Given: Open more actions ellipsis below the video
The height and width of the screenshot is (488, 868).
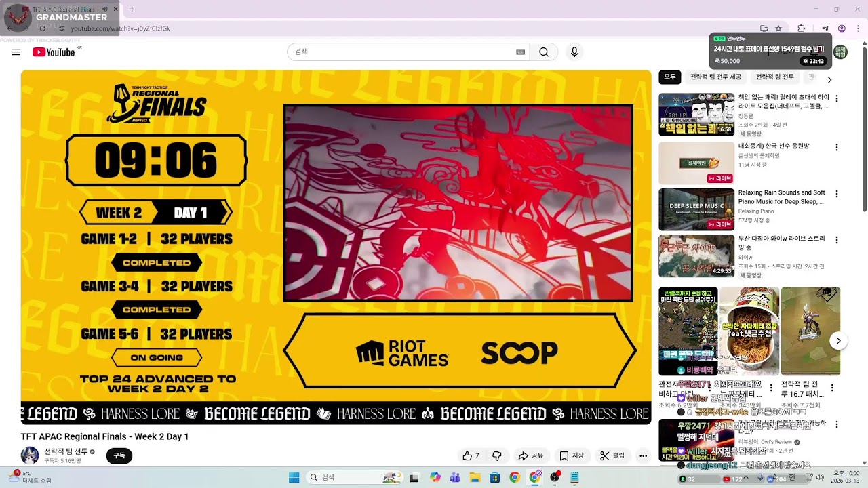Looking at the screenshot, I should (x=643, y=456).
